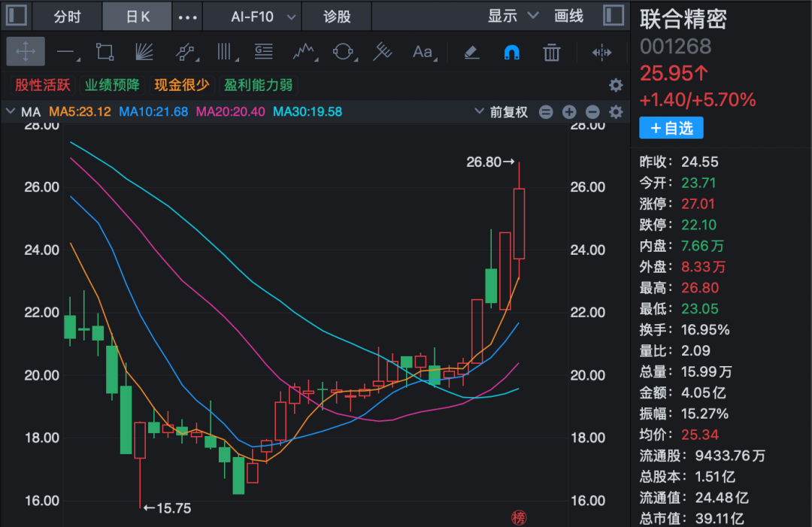Open MA indicator settings gear icon

(x=616, y=112)
